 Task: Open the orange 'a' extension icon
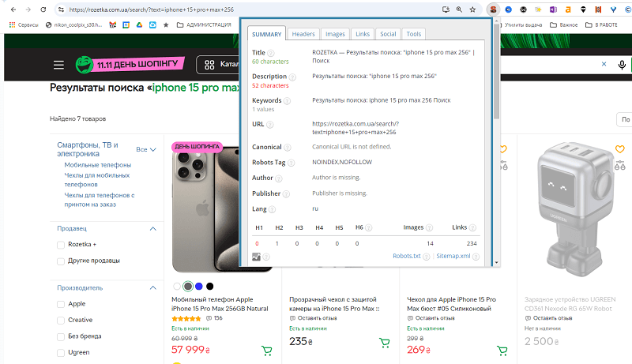pyautogui.click(x=568, y=9)
